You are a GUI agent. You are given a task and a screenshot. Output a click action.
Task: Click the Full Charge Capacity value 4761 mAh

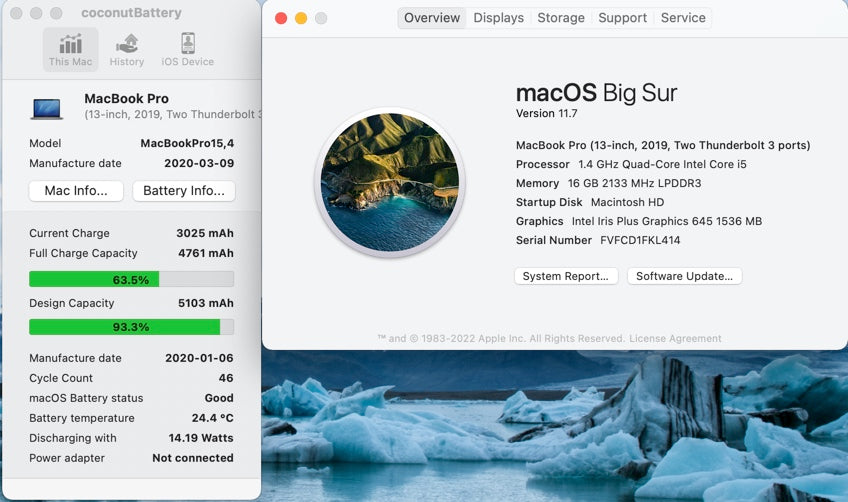[x=206, y=253]
